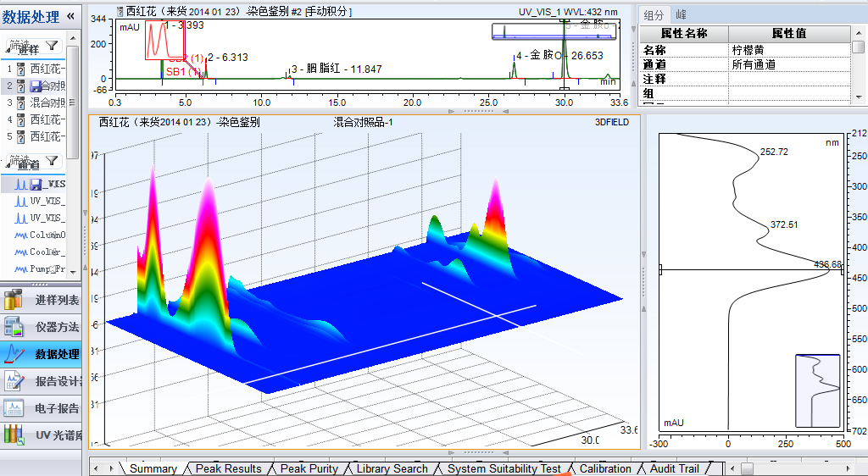Viewport: 868px width, 476px height.
Task: Click the 柠檬黄 name value cell
Action: coord(787,50)
